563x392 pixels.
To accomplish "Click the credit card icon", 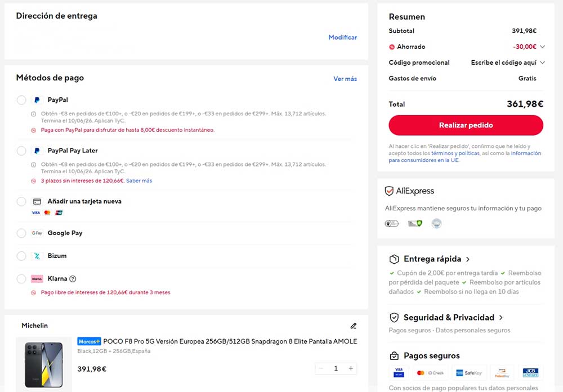I will point(37,201).
